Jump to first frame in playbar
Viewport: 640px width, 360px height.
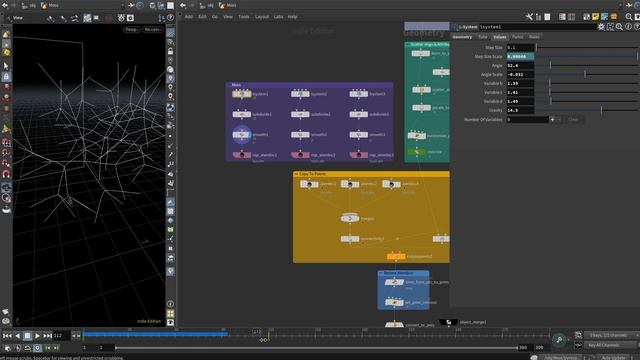coord(7,336)
